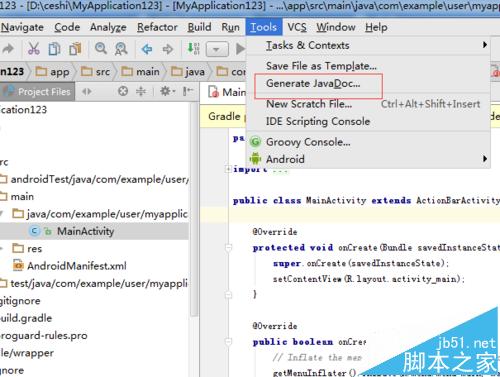Click the Forward navigation arrow

pos(168,49)
